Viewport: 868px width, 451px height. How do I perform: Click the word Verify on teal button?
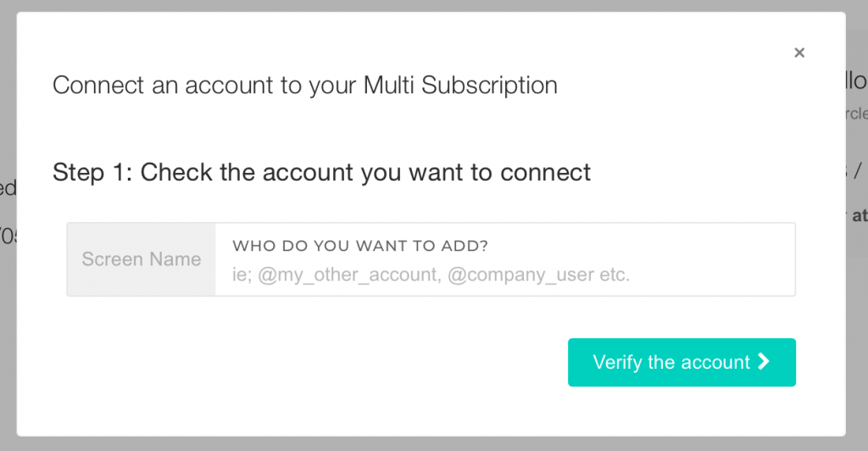(x=617, y=363)
